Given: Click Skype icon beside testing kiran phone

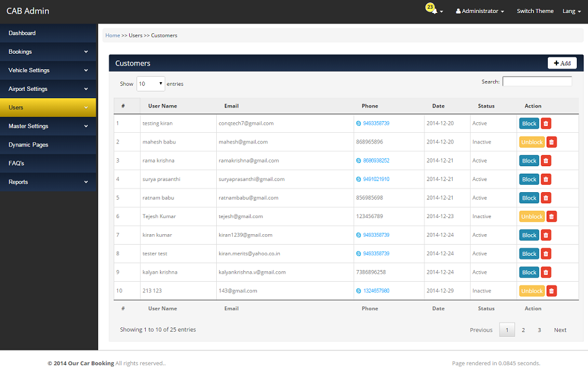Looking at the screenshot, I should [358, 124].
